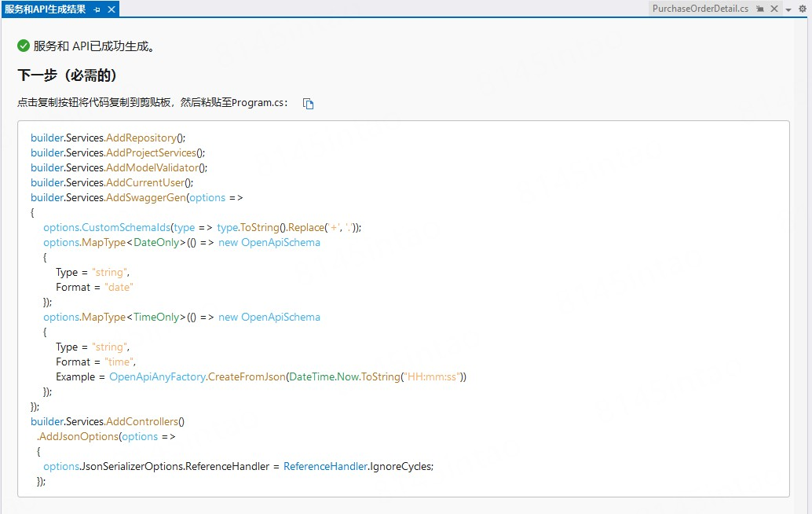Click the AddSwaggerGen code line
This screenshot has height=514, width=812.
[x=137, y=197]
